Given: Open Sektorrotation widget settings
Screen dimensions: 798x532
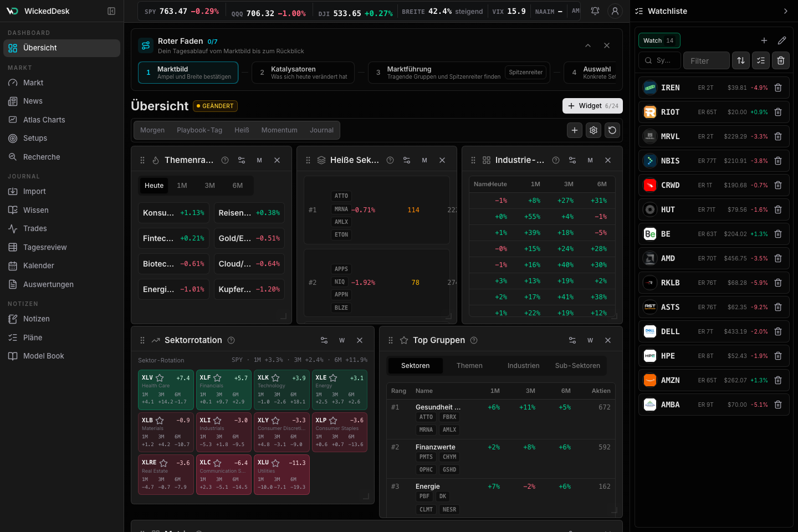Looking at the screenshot, I should tap(324, 340).
